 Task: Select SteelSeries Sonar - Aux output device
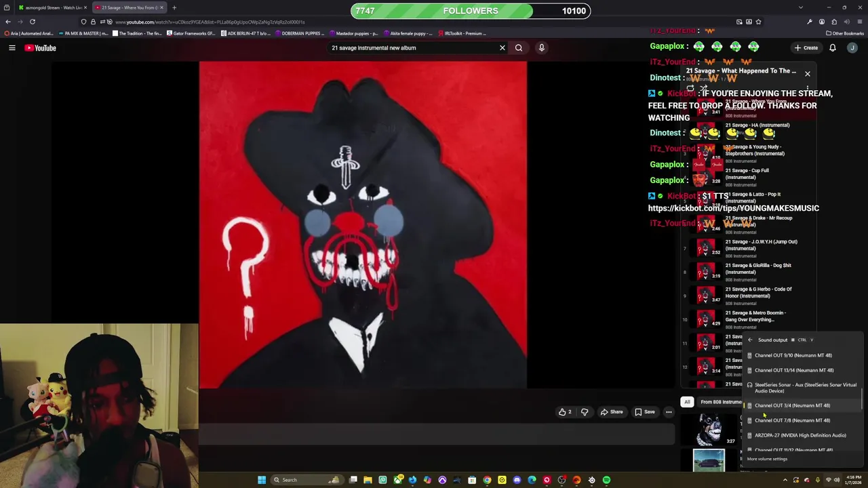click(x=803, y=388)
